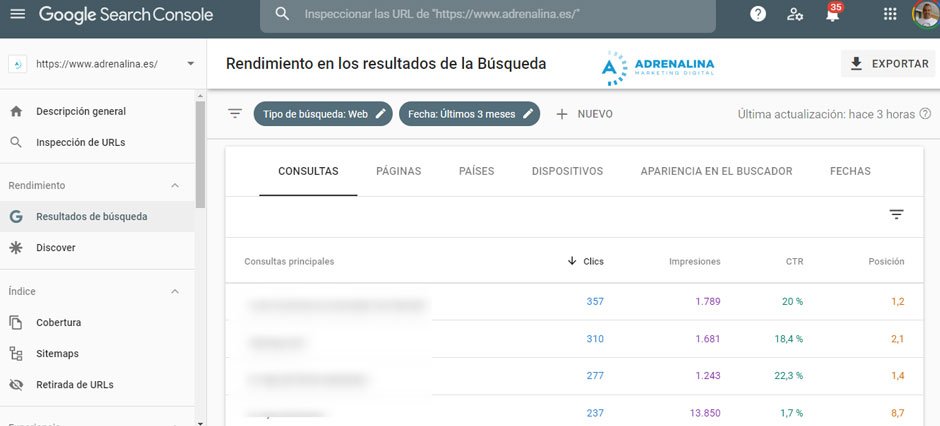Viewport: 940px width, 426px height.
Task: Click the crossed-eye icon beside Retirada de URLs
Action: [16, 385]
